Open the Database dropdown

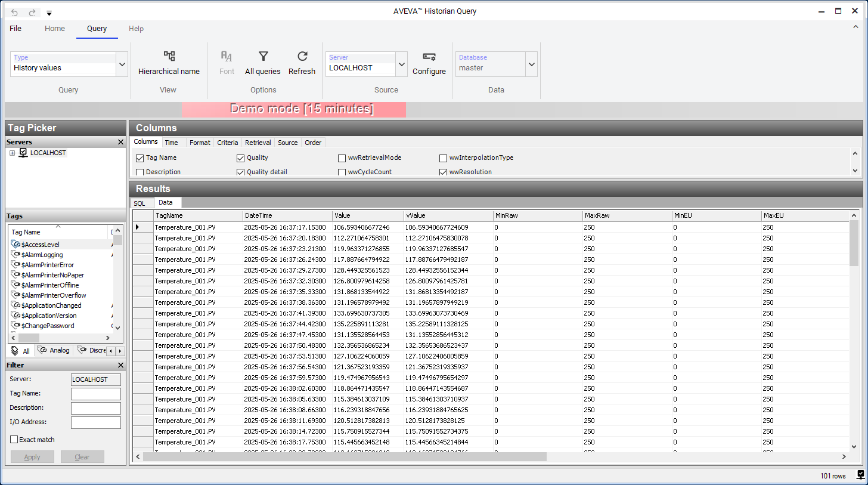pos(531,64)
